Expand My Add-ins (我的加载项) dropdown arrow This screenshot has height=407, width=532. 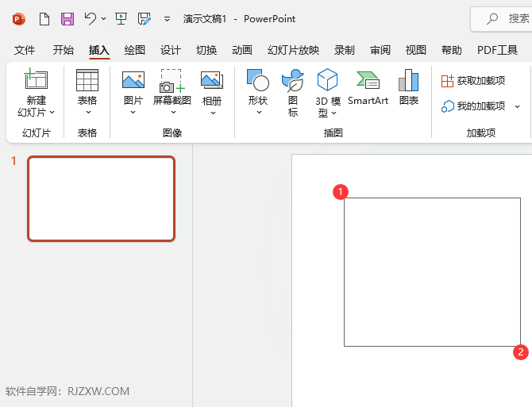(518, 106)
